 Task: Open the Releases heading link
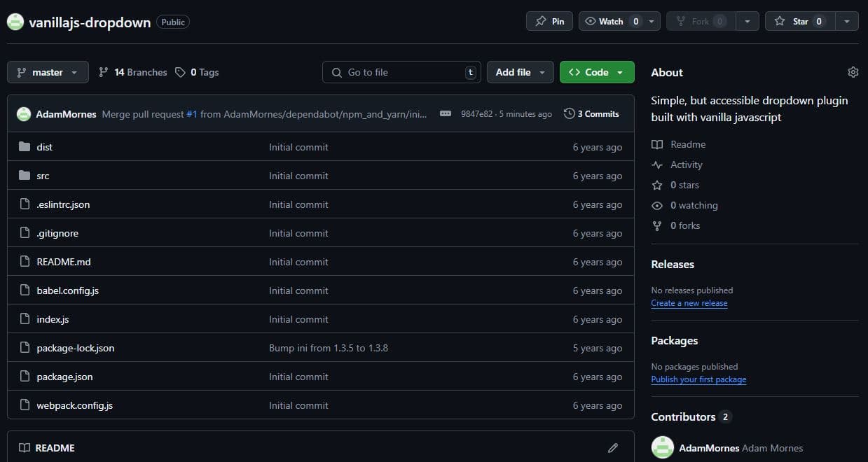click(x=673, y=265)
